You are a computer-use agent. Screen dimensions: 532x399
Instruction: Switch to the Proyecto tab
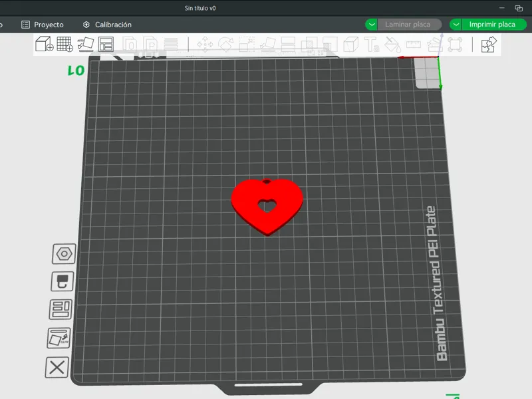pyautogui.click(x=43, y=25)
